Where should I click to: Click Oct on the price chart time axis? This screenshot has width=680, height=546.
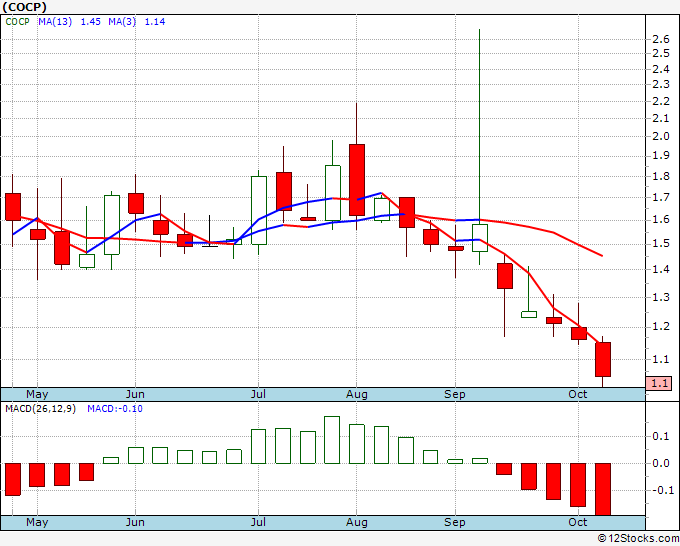[x=578, y=395]
